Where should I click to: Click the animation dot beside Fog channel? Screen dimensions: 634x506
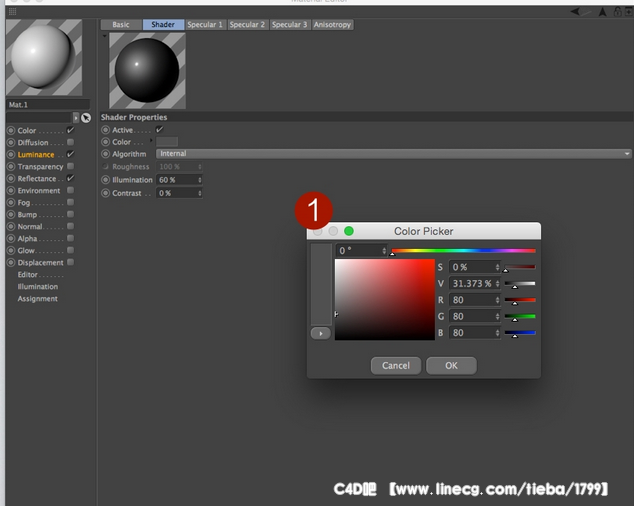pos(11,202)
